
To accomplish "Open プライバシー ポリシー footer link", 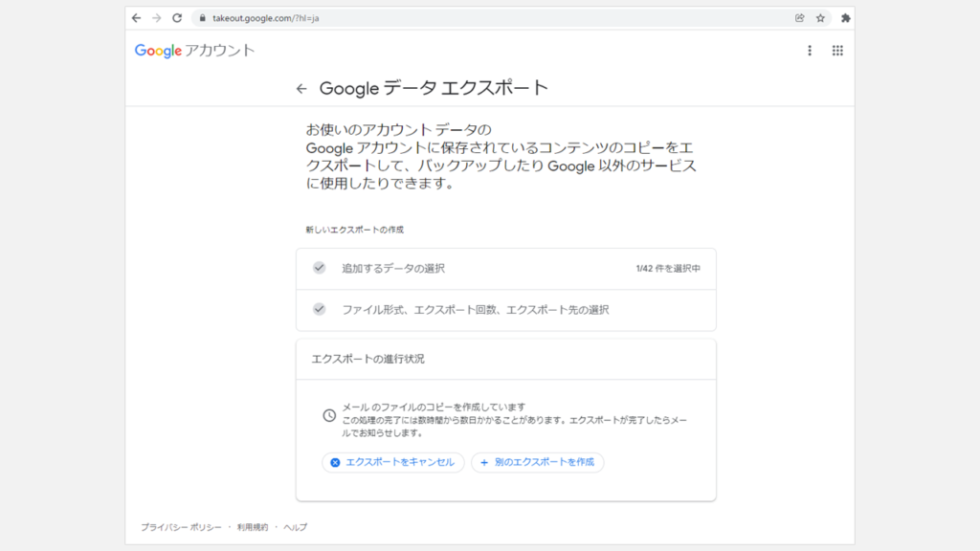I will (x=181, y=527).
